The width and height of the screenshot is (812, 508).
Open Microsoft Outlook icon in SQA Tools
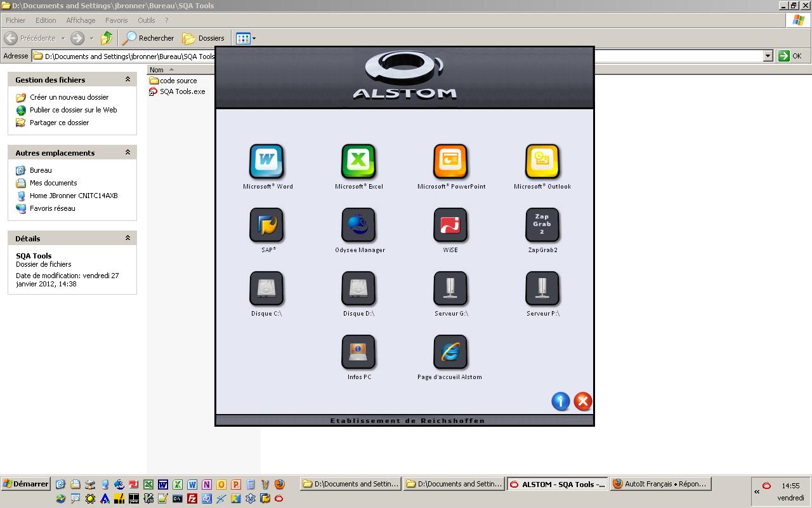[542, 161]
